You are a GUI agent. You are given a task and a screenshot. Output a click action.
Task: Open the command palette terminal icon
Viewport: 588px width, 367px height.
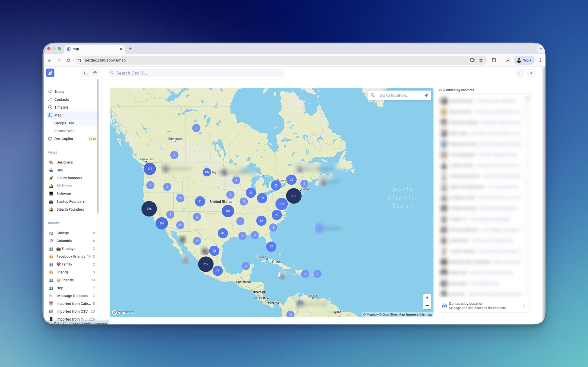[x=85, y=73]
